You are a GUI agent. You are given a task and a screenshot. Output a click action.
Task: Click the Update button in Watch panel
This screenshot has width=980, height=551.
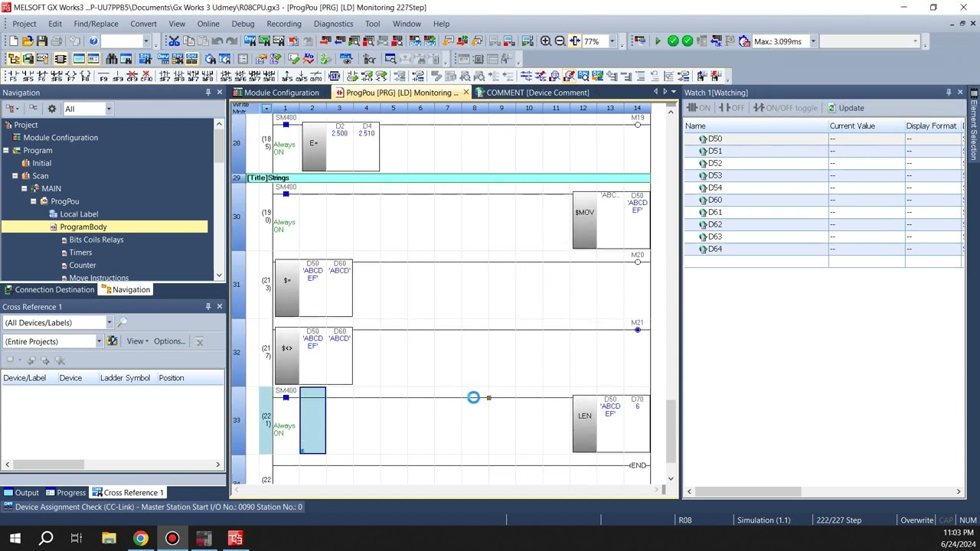(x=845, y=108)
